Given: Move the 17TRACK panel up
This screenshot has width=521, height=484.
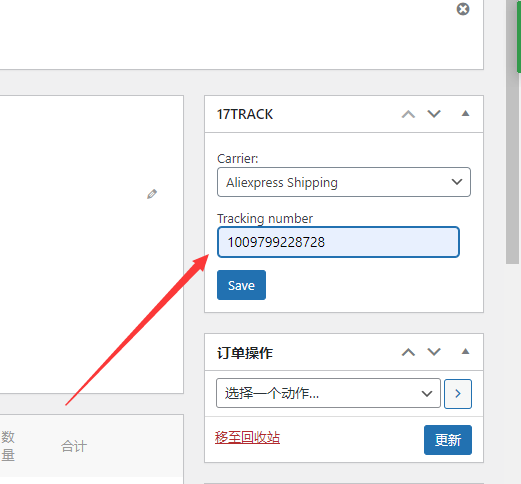Looking at the screenshot, I should [x=408, y=114].
